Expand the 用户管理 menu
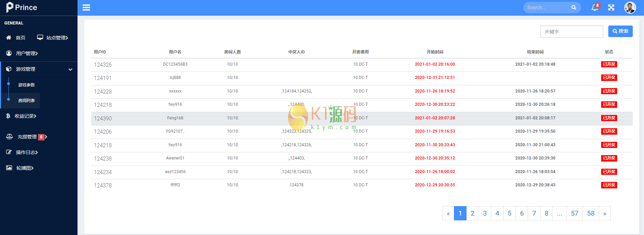The image size is (644, 235). click(27, 53)
